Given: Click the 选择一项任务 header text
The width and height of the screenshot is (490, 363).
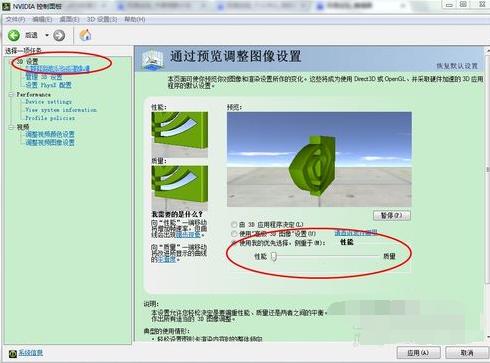Looking at the screenshot, I should click(x=23, y=51).
